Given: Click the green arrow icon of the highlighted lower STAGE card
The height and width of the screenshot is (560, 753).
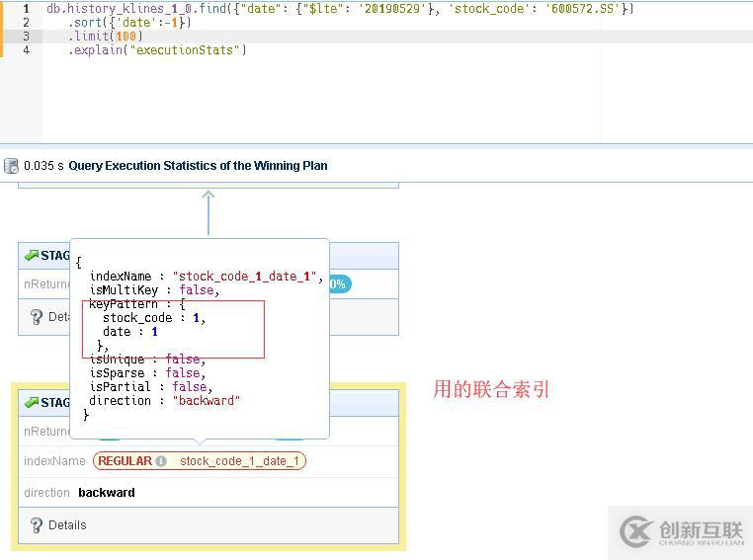Looking at the screenshot, I should [32, 402].
